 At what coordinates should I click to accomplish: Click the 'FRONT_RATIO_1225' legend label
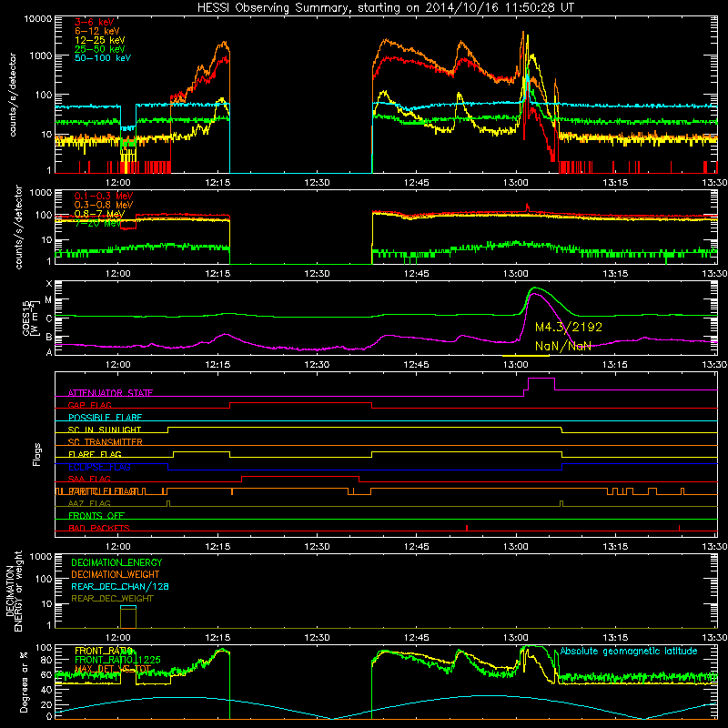pos(118,660)
